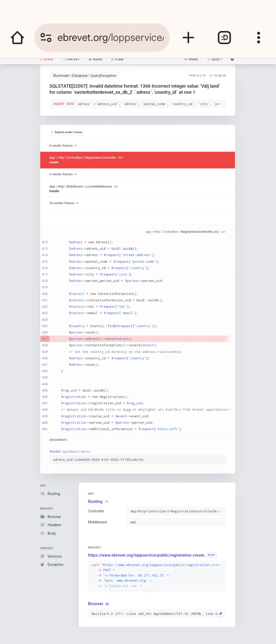Viewport: 276px width, 644px height.
Task: Tap the browser home icon
Action: (17, 38)
